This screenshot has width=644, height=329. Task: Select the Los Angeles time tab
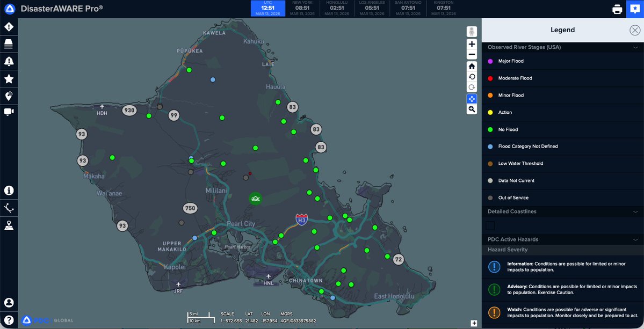[x=371, y=8]
